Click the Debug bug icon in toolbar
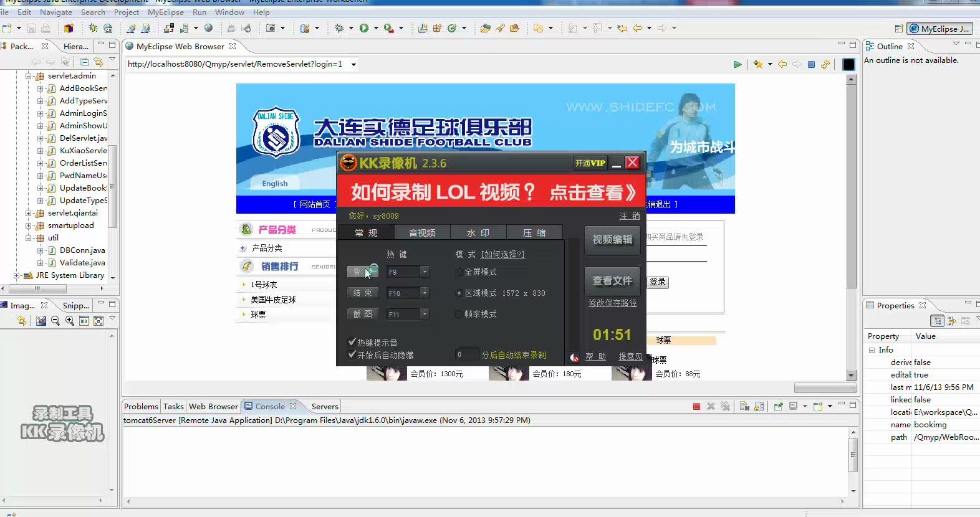This screenshot has width=980, height=517. [340, 28]
